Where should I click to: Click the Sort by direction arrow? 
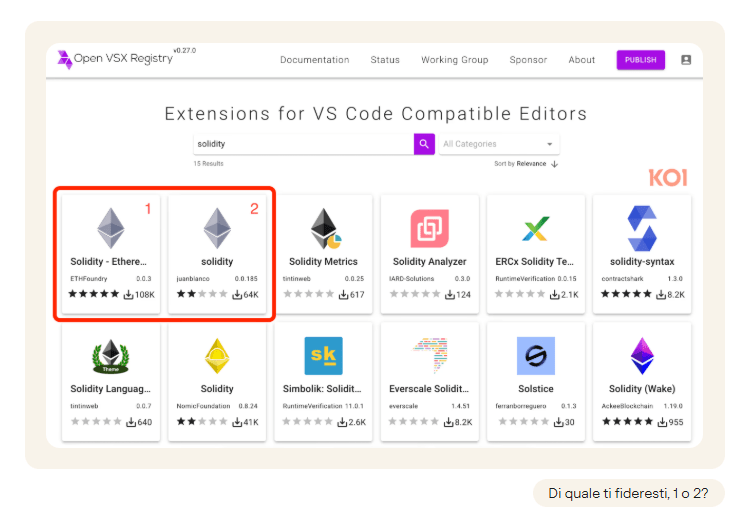[554, 164]
